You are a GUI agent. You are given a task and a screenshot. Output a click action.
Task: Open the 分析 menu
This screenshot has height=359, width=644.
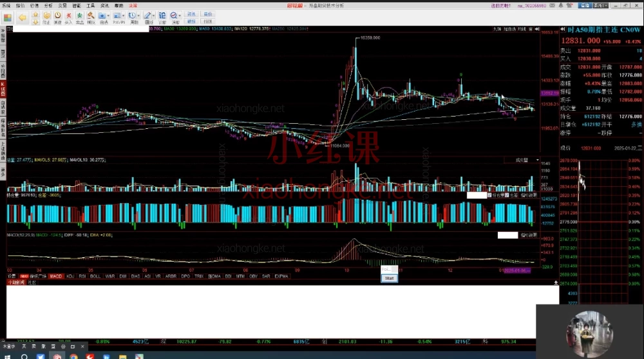coord(48,6)
